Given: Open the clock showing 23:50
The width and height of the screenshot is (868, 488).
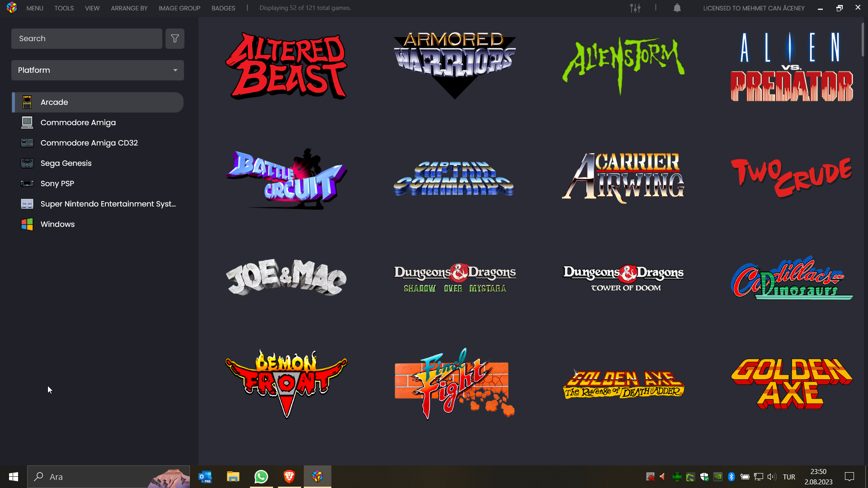Looking at the screenshot, I should (818, 477).
